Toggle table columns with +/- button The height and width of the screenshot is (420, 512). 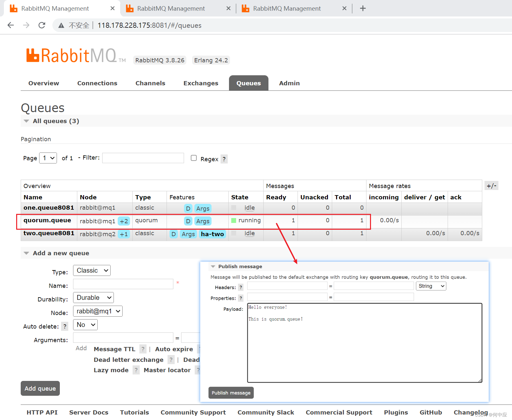(492, 186)
